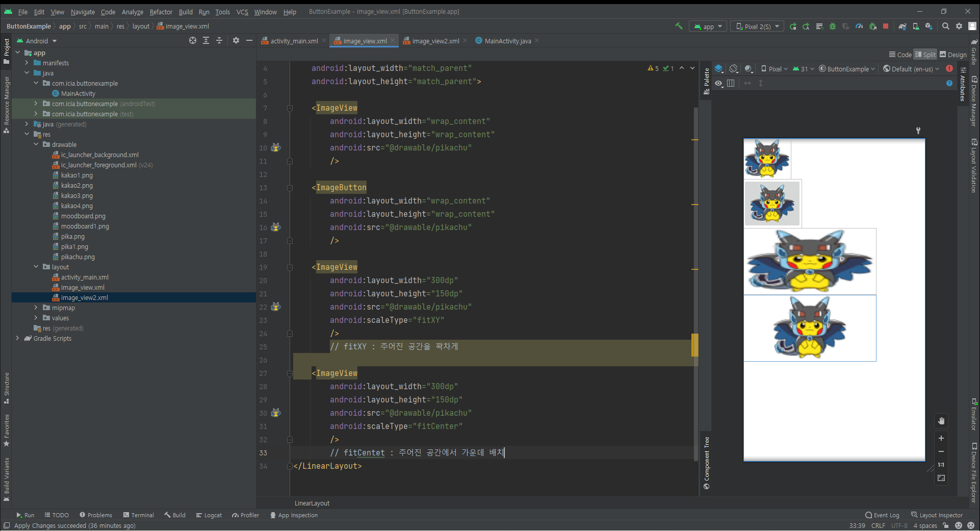Open the Refactor menu

[x=161, y=12]
